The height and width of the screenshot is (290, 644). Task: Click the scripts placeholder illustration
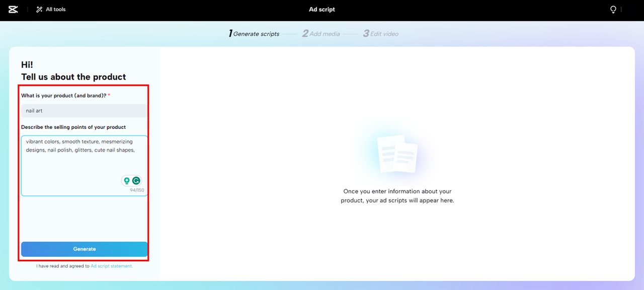(397, 154)
